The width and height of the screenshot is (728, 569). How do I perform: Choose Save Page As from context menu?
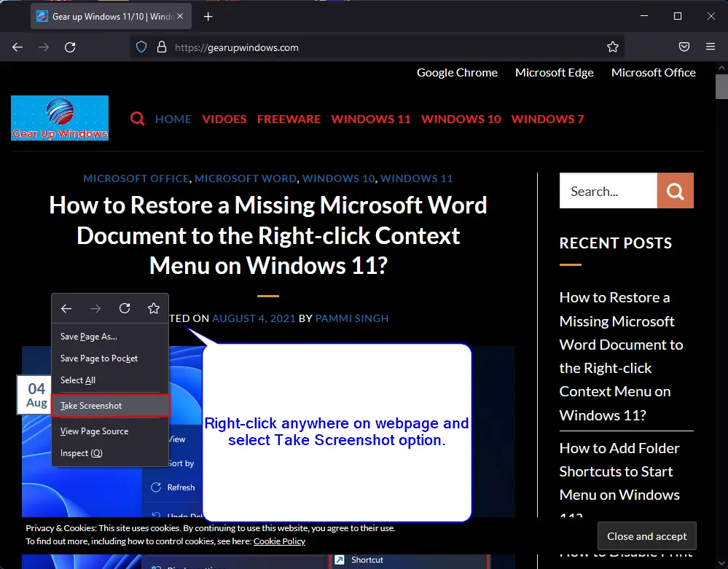click(110, 337)
